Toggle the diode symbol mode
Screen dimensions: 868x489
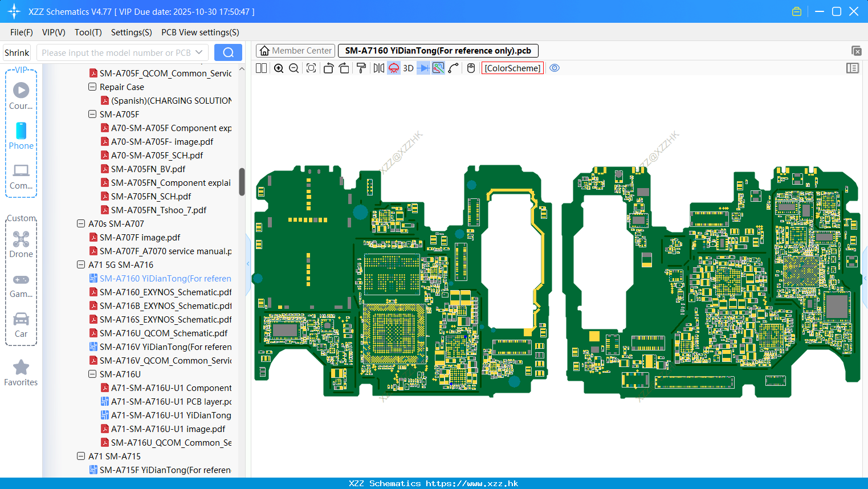pos(423,68)
